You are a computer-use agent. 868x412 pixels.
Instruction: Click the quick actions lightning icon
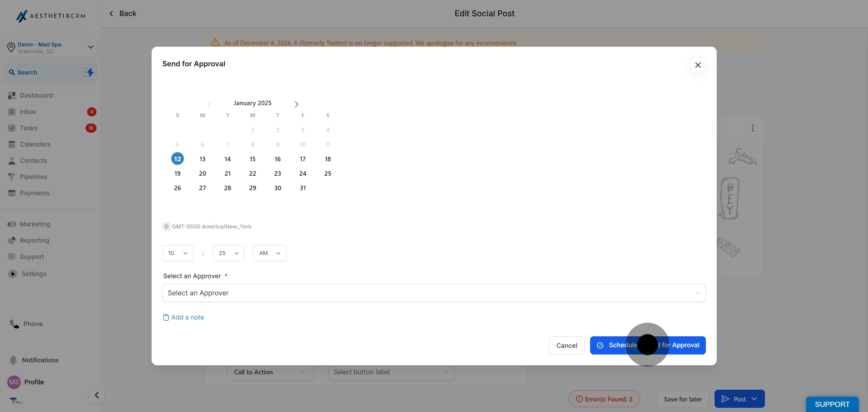tap(89, 72)
